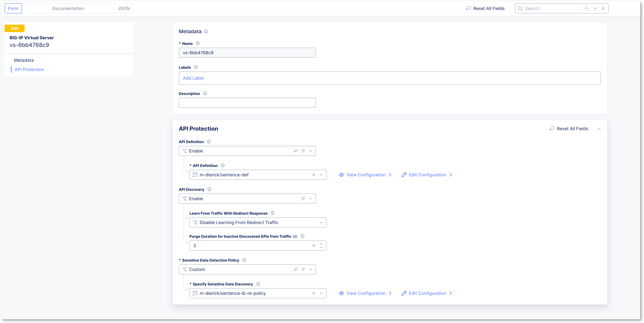Click the Metadata section info icon
This screenshot has height=323, width=644.
tap(206, 31)
